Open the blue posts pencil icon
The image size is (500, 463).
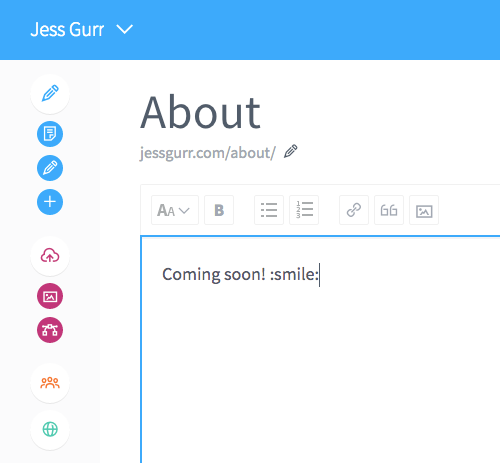pos(50,168)
